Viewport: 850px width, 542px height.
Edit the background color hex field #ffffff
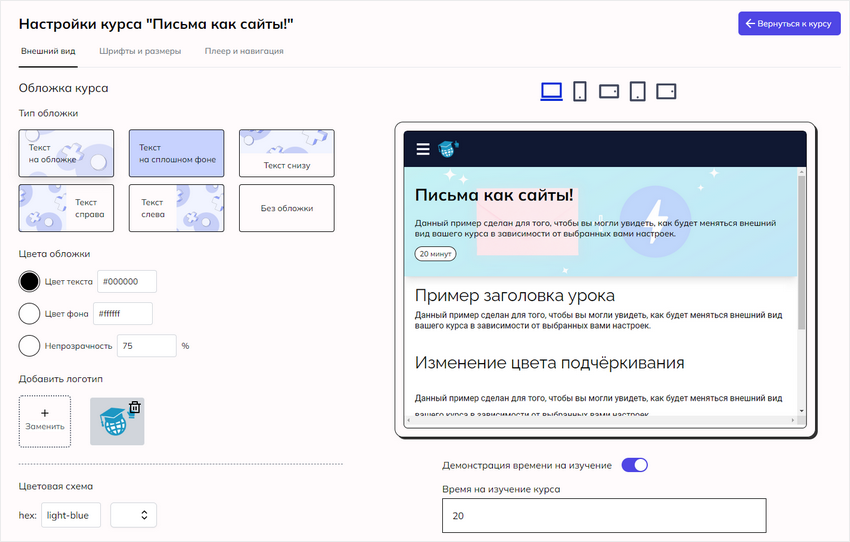pos(123,313)
